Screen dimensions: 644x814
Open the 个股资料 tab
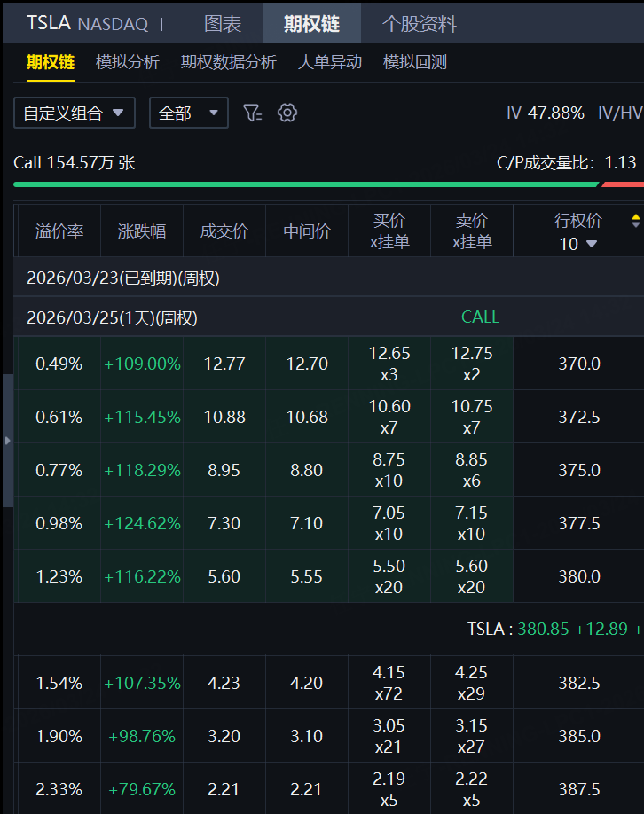419,24
